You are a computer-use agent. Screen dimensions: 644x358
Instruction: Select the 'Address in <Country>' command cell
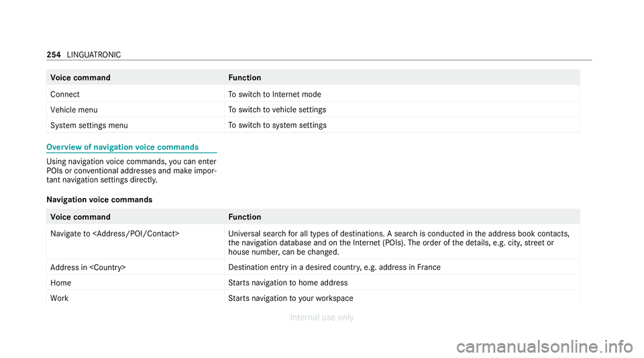135,267
